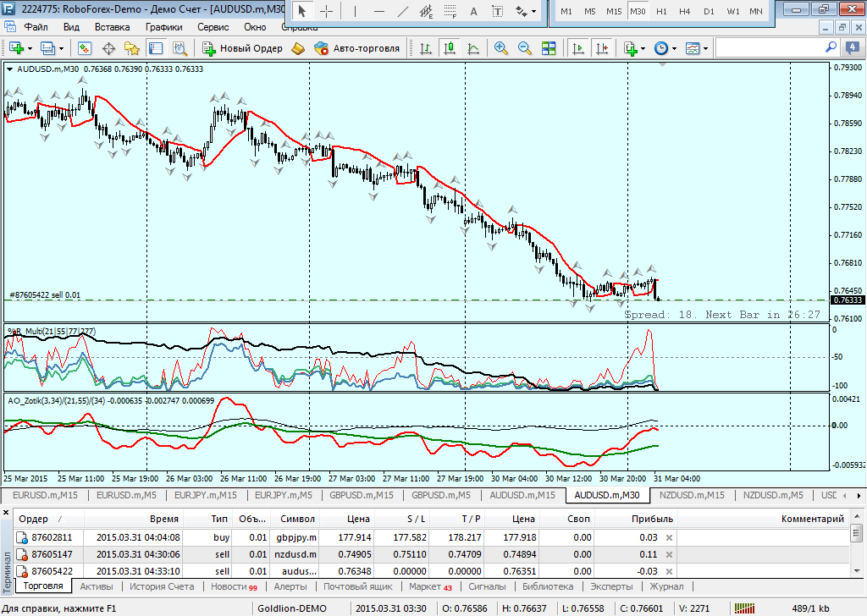Switch to EURUSD.m,M15 chart tab

pyautogui.click(x=46, y=495)
